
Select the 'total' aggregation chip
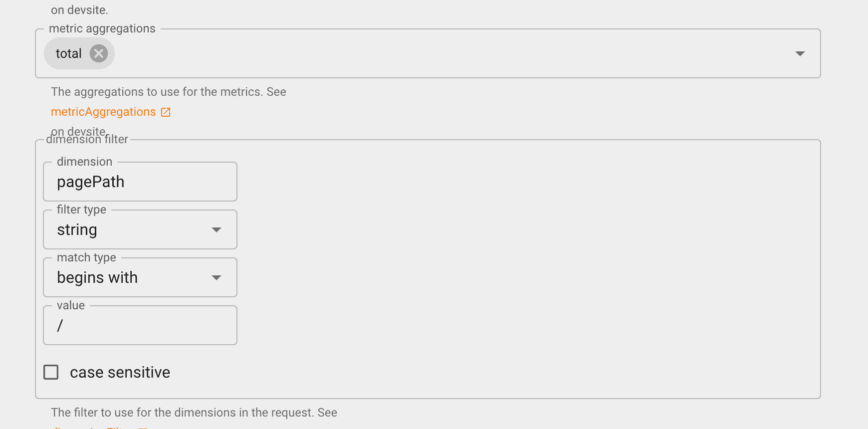pyautogui.click(x=69, y=53)
